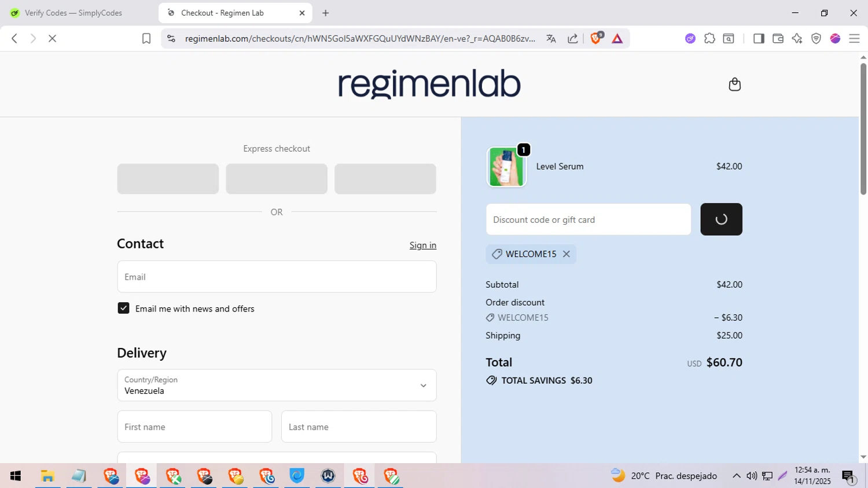Open tab search icon

[x=729, y=38]
